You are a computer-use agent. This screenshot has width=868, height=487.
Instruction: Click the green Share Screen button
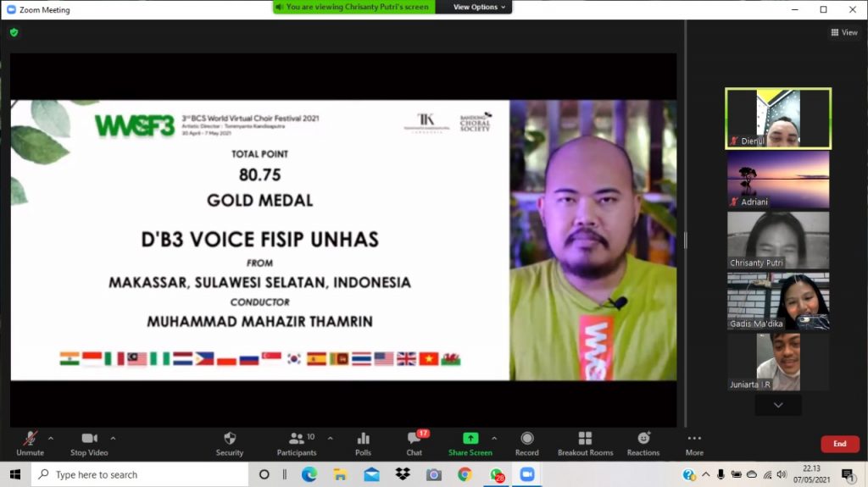tap(470, 444)
